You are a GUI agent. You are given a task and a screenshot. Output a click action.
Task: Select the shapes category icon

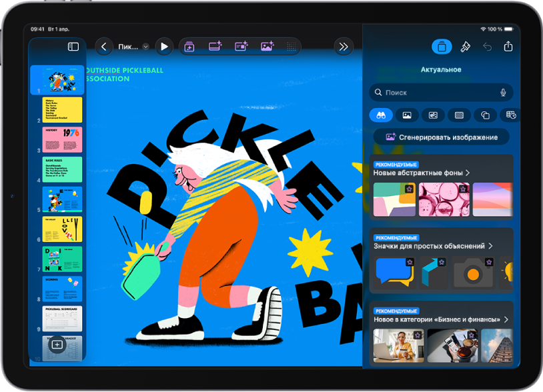(485, 115)
